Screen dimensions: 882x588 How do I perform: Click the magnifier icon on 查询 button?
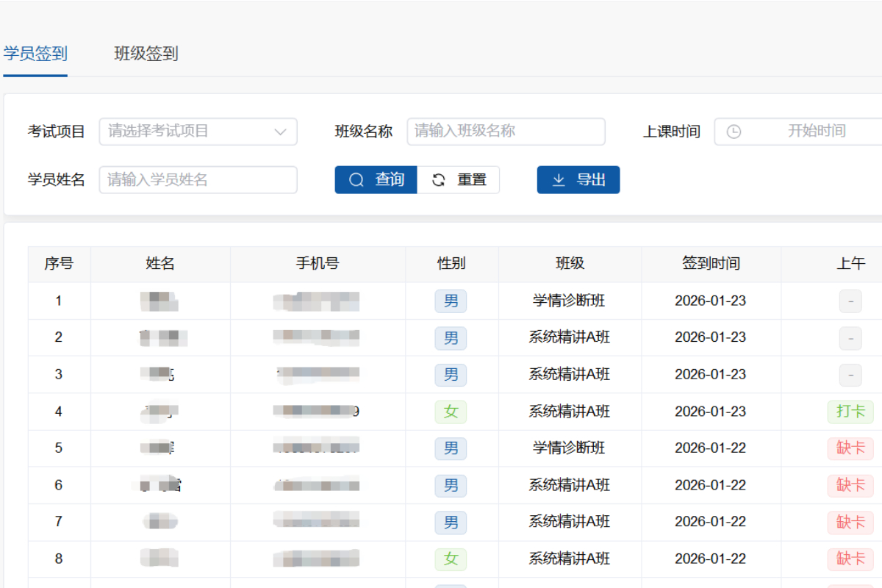356,180
